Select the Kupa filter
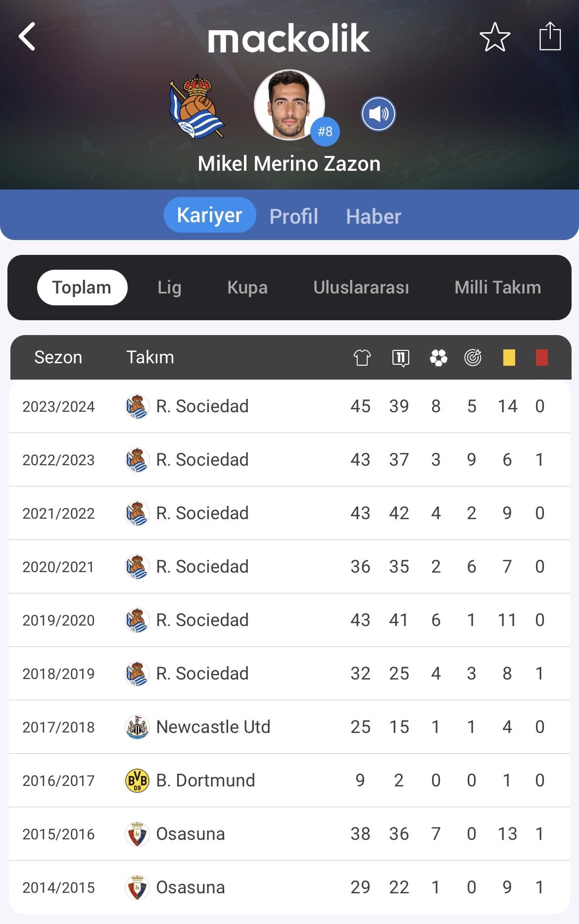This screenshot has width=579, height=924. point(247,288)
